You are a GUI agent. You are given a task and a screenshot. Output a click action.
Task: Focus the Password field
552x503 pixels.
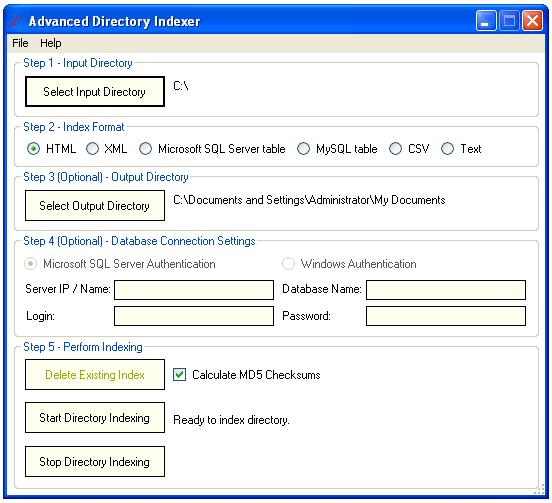click(x=446, y=316)
